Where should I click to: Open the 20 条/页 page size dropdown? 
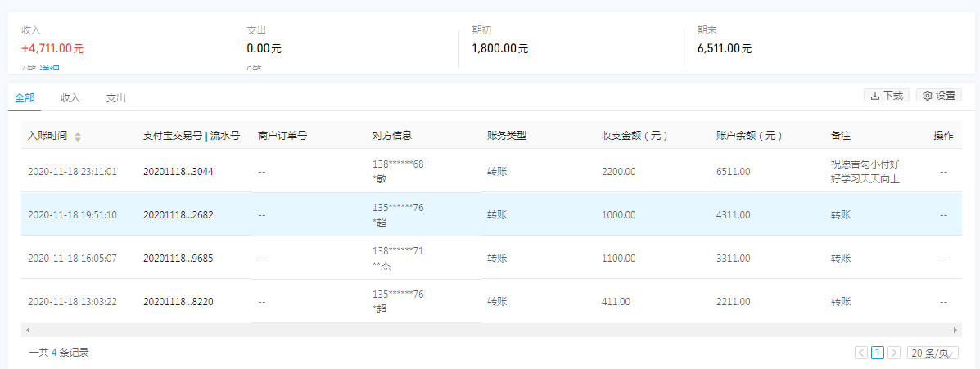(x=933, y=353)
